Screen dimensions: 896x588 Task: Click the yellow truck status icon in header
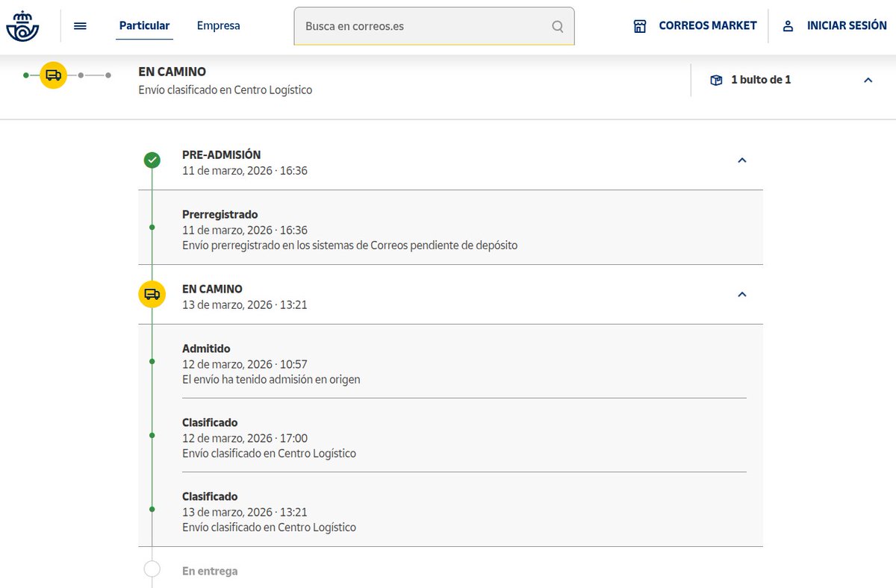tap(53, 75)
